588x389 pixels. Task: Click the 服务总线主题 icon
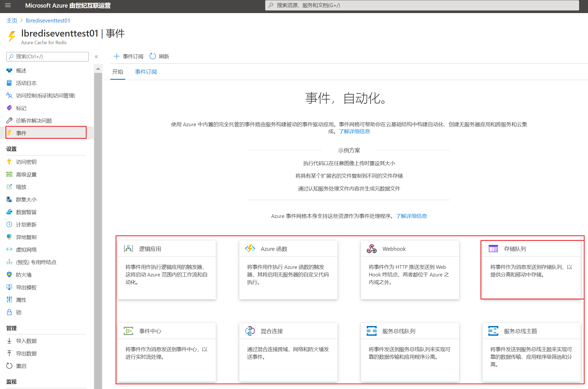[x=493, y=331]
